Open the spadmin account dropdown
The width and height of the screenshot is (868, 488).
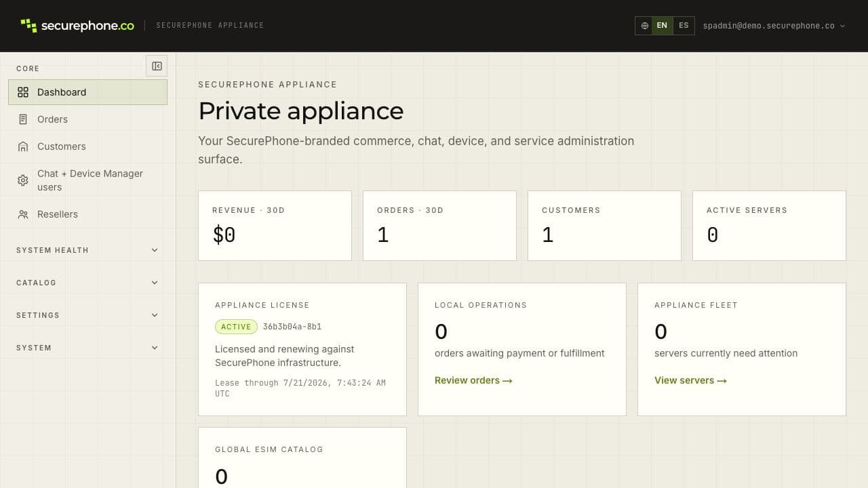pyautogui.click(x=774, y=26)
